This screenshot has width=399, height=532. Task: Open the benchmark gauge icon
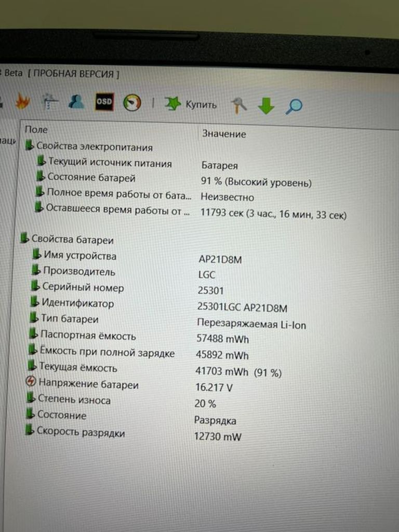(x=132, y=102)
